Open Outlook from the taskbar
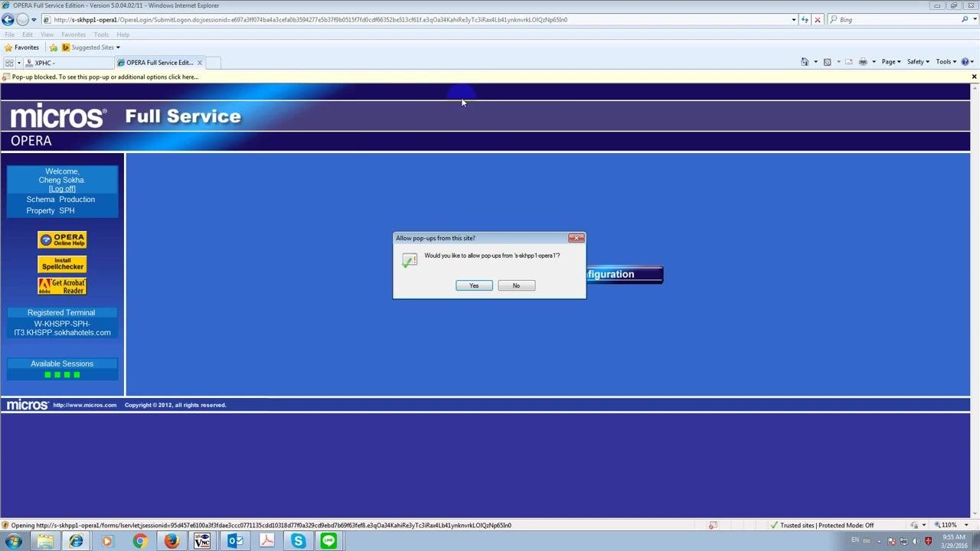 click(x=235, y=541)
